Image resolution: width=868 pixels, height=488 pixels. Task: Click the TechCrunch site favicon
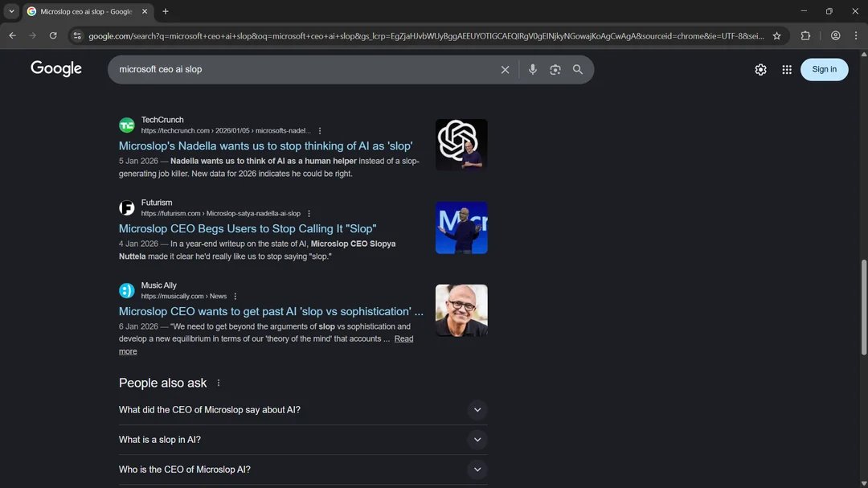[x=127, y=125]
